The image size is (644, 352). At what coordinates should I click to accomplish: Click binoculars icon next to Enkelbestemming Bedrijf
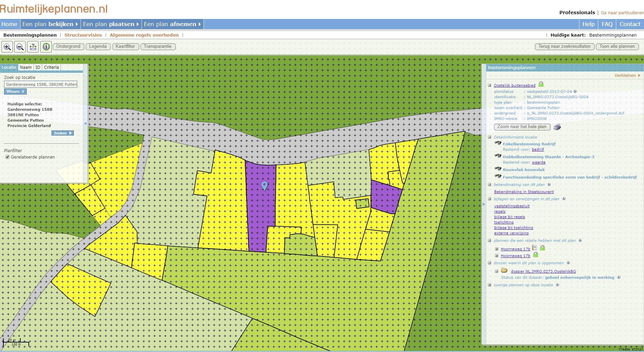coord(498,143)
